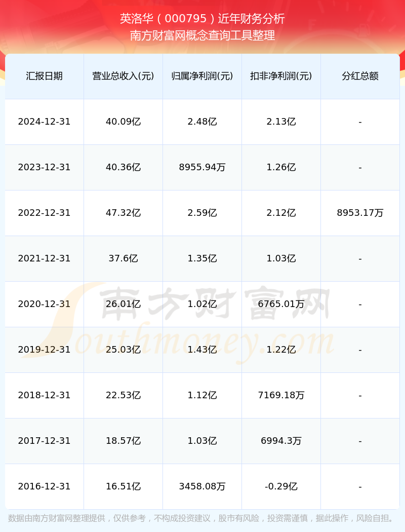This screenshot has width=405, height=532.
Task: Click revenue value 18.57亿
Action: (124, 441)
